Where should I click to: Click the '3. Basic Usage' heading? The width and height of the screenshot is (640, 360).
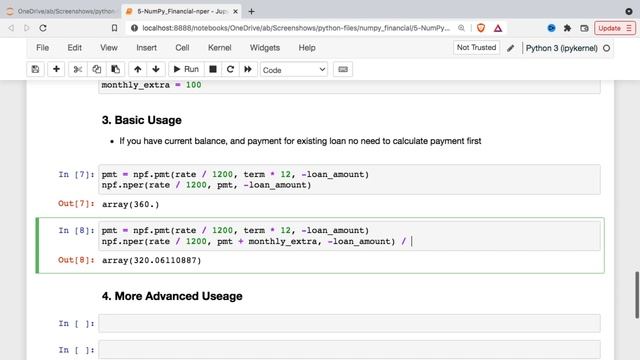[x=142, y=120]
